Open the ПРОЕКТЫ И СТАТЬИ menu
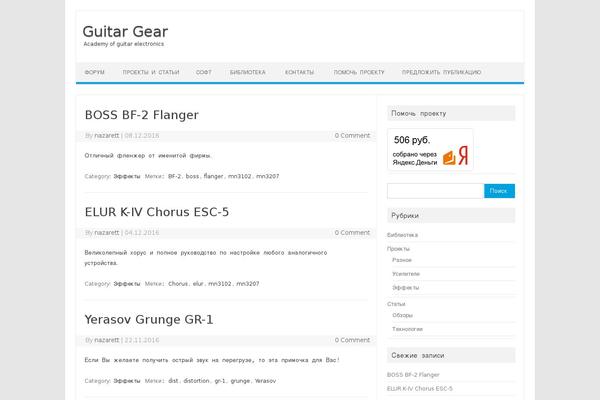Viewport: 600px width, 400px height. [151, 72]
